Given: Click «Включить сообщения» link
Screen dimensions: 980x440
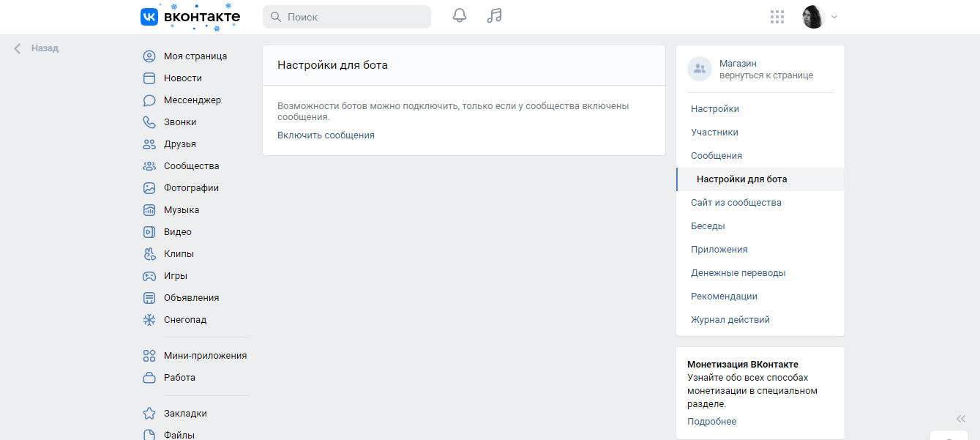Looking at the screenshot, I should tap(326, 135).
